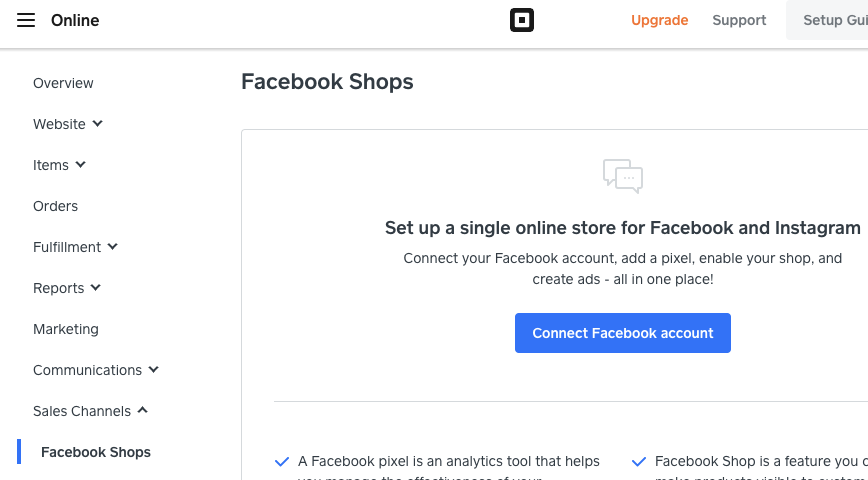Image resolution: width=868 pixels, height=480 pixels.
Task: Expand the Reports submenu chevron
Action: [96, 288]
